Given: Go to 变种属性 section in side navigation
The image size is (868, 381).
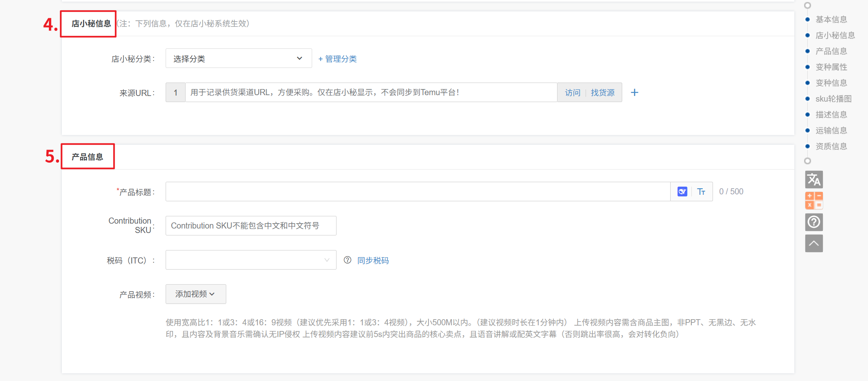Looking at the screenshot, I should (x=831, y=67).
